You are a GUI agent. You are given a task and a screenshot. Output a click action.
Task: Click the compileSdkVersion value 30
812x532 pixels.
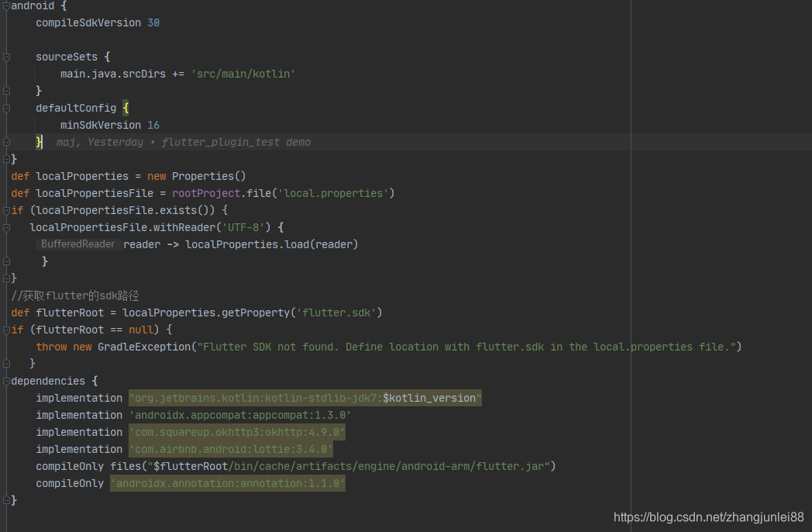click(x=153, y=22)
